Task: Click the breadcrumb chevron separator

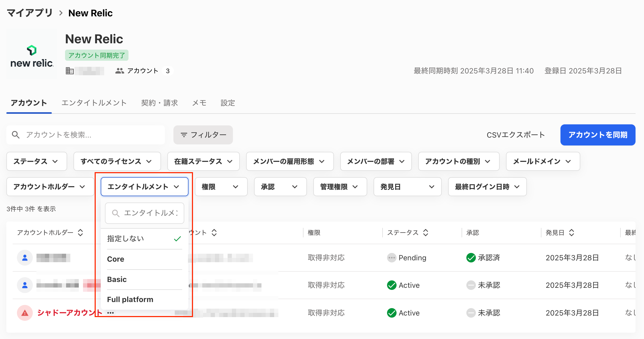Action: [x=61, y=13]
